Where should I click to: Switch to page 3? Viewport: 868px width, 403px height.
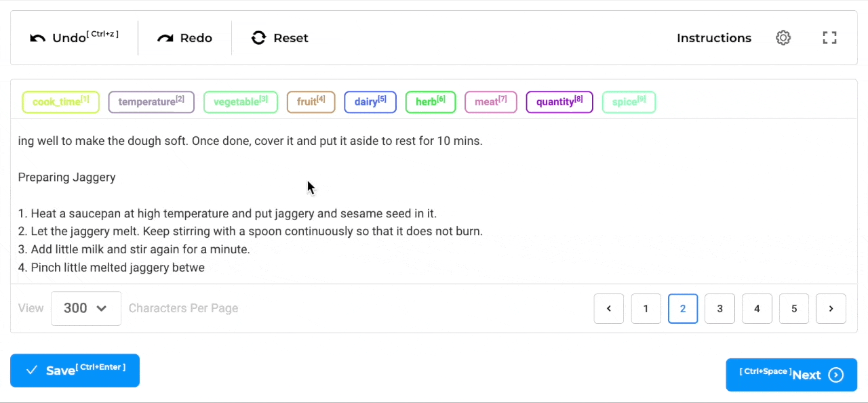[719, 309]
